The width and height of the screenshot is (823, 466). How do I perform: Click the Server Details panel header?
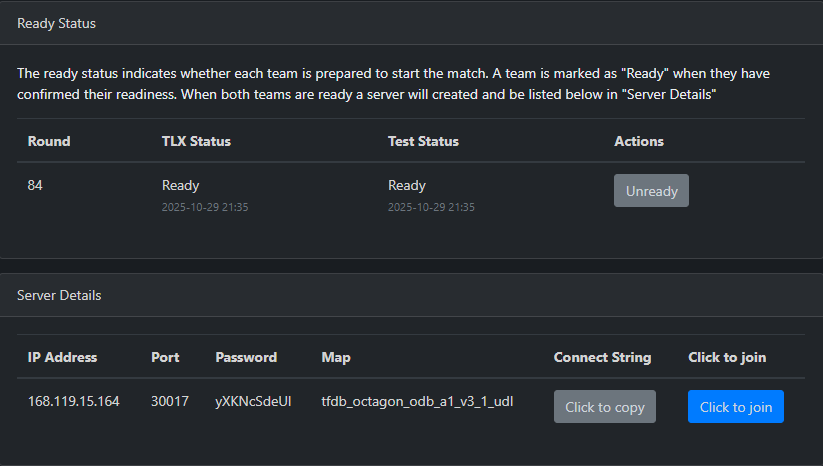pyautogui.click(x=59, y=295)
